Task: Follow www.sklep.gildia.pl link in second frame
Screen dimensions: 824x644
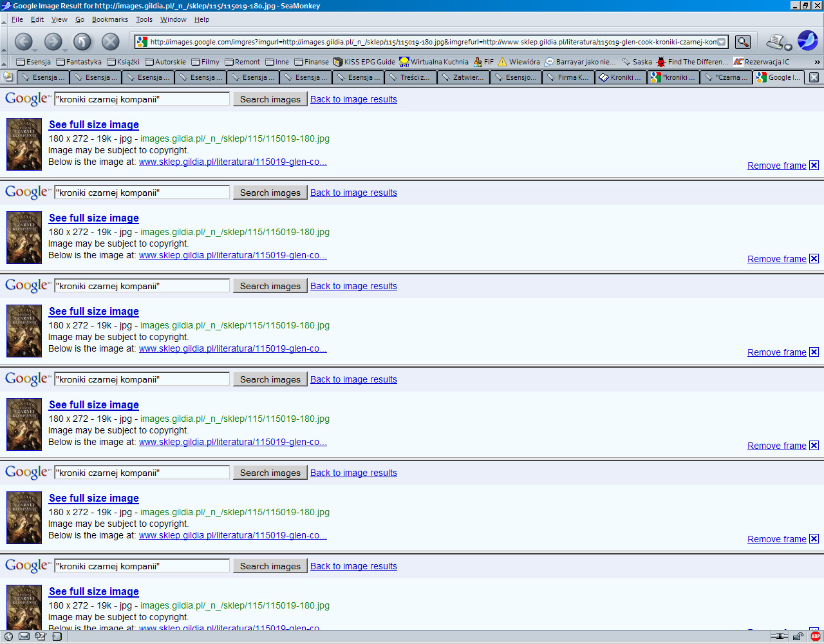Action: tap(233, 255)
